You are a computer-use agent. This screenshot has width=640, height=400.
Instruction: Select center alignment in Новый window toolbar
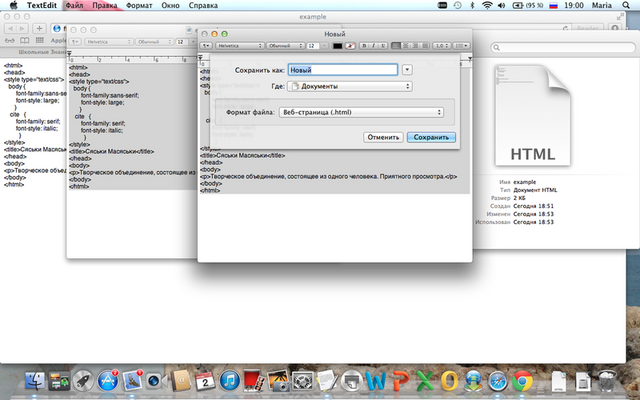click(405, 46)
